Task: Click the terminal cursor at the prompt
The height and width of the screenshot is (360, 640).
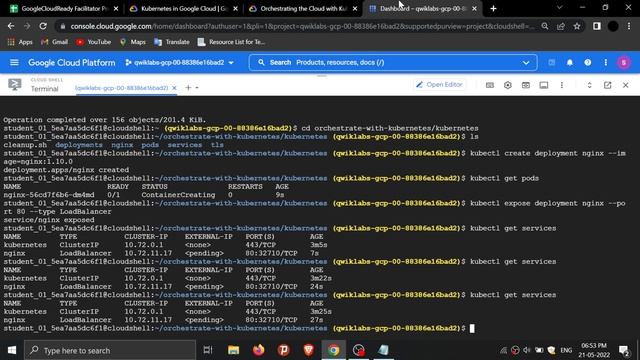Action: tap(472, 329)
